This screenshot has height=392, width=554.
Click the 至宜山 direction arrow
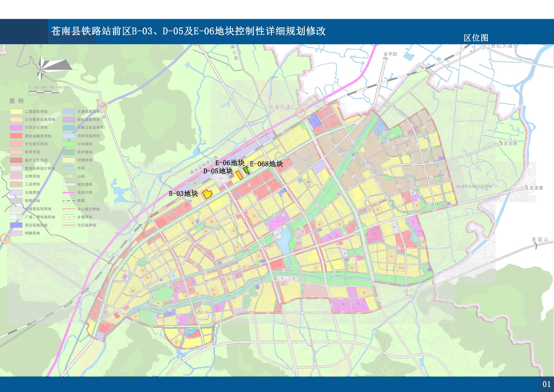click(x=536, y=246)
